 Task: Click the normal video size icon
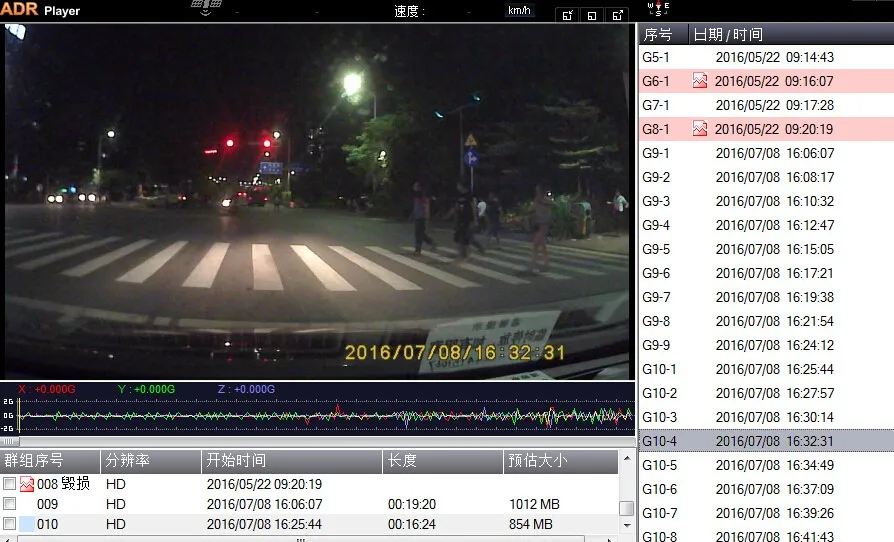point(592,15)
